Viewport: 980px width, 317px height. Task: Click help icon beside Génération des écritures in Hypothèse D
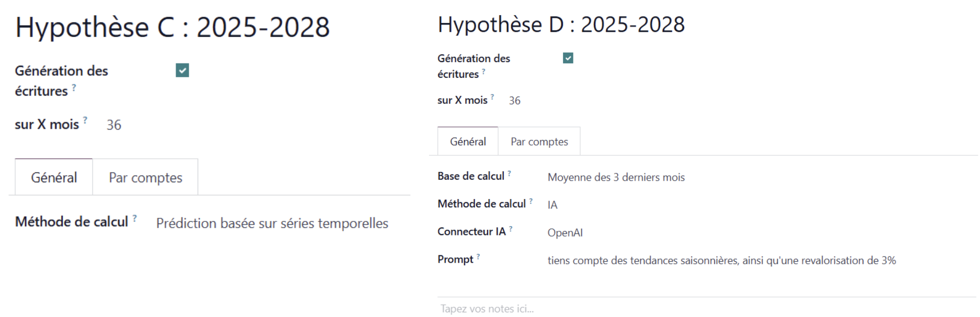point(483,72)
